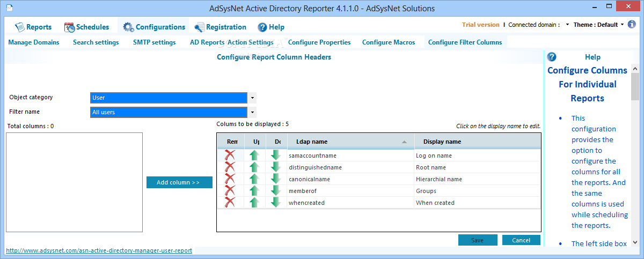Image resolution: width=644 pixels, height=259 pixels.
Task: Open the Schedules menu
Action: point(86,27)
